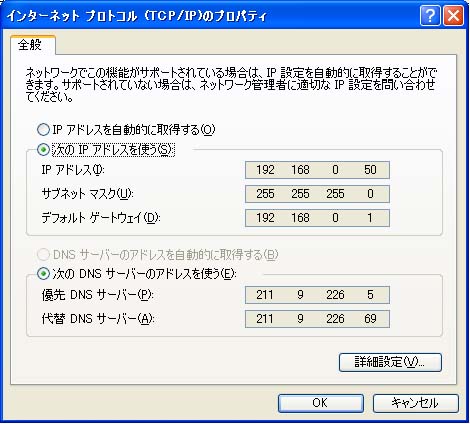This screenshot has height=424, width=470.
Task: Click the dialog title bar
Action: click(210, 16)
